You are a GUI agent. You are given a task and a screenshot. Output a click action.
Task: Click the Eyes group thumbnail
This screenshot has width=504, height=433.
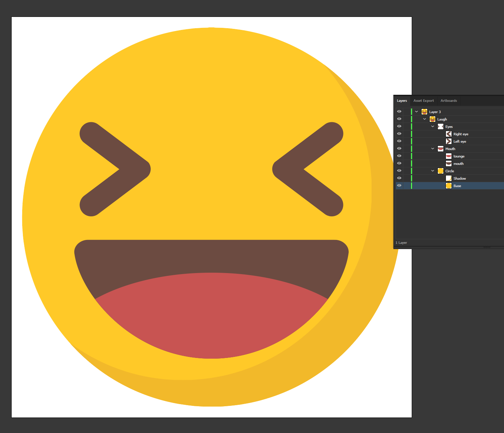coord(441,126)
